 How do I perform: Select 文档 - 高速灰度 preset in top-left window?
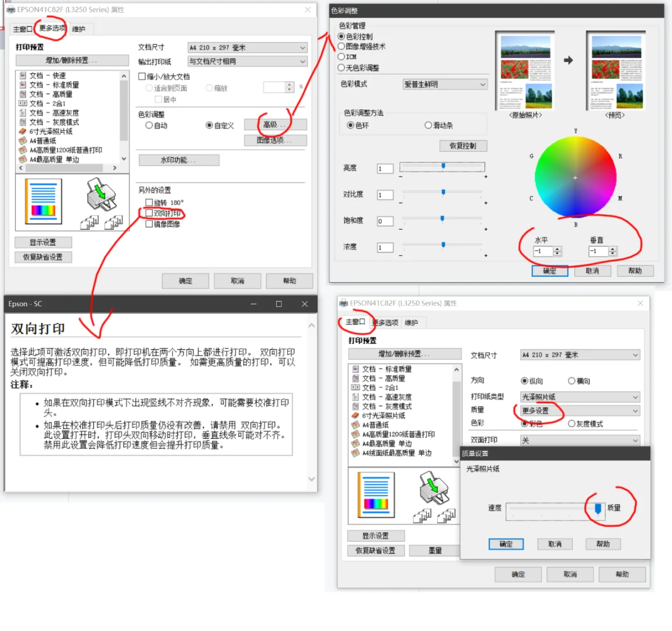[49, 113]
